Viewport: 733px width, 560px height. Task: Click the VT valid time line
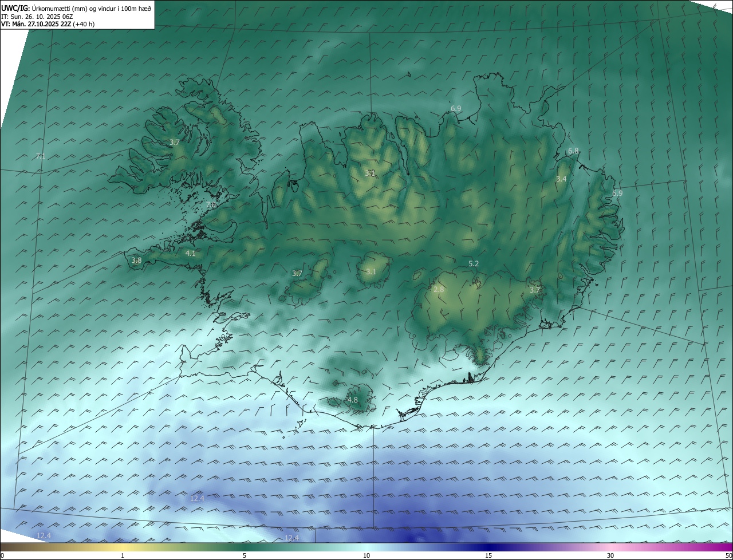(x=36, y=24)
